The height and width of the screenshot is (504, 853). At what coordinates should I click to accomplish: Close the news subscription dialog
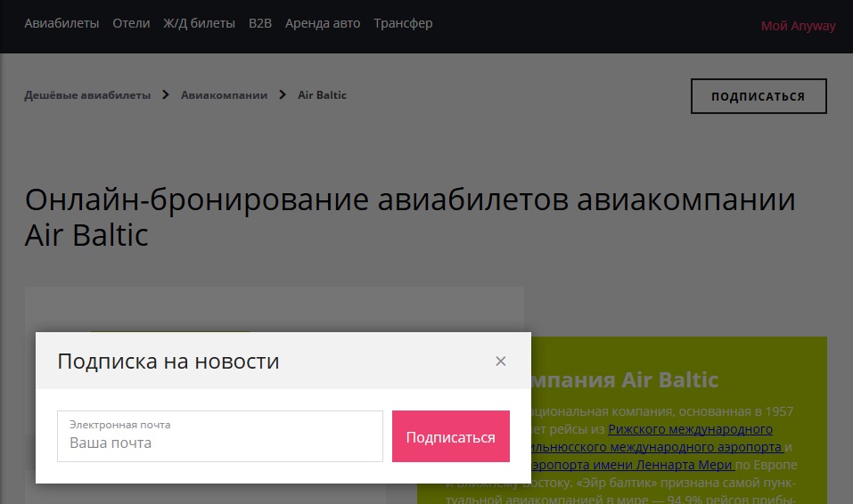tap(501, 361)
